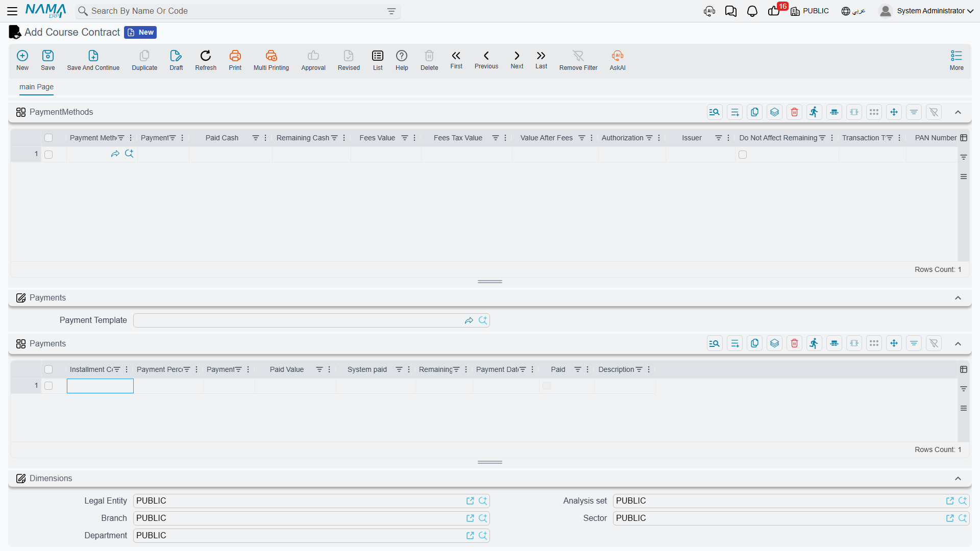Click the AI assistant icon in header

click(x=709, y=11)
